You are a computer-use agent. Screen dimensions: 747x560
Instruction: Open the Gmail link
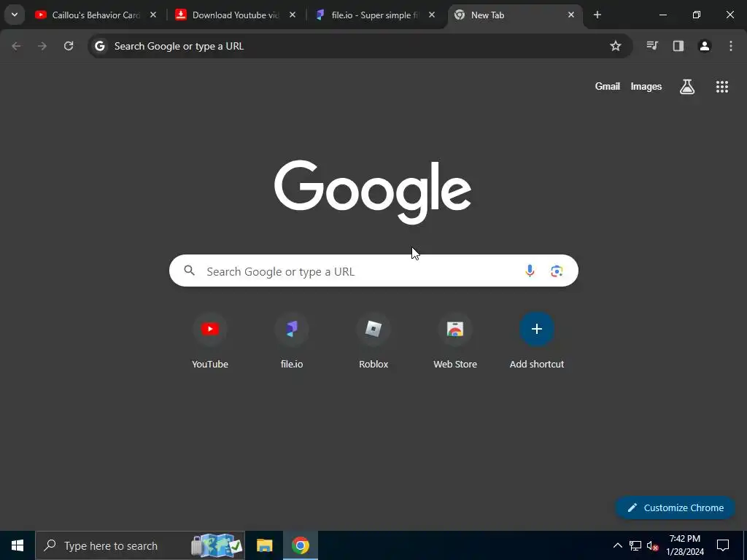[608, 86]
